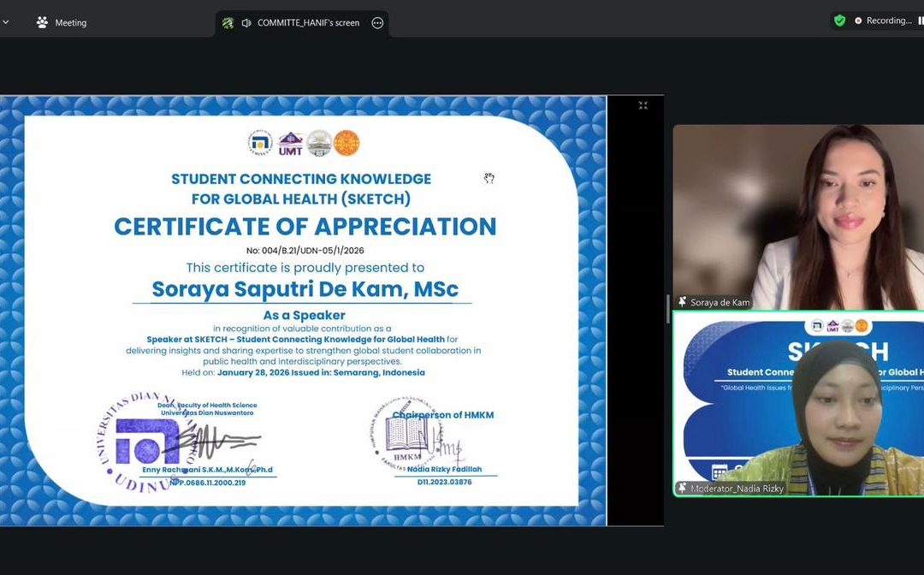Image resolution: width=924 pixels, height=575 pixels.
Task: Expand the top-left chevron dropdown
Action: tap(5, 22)
